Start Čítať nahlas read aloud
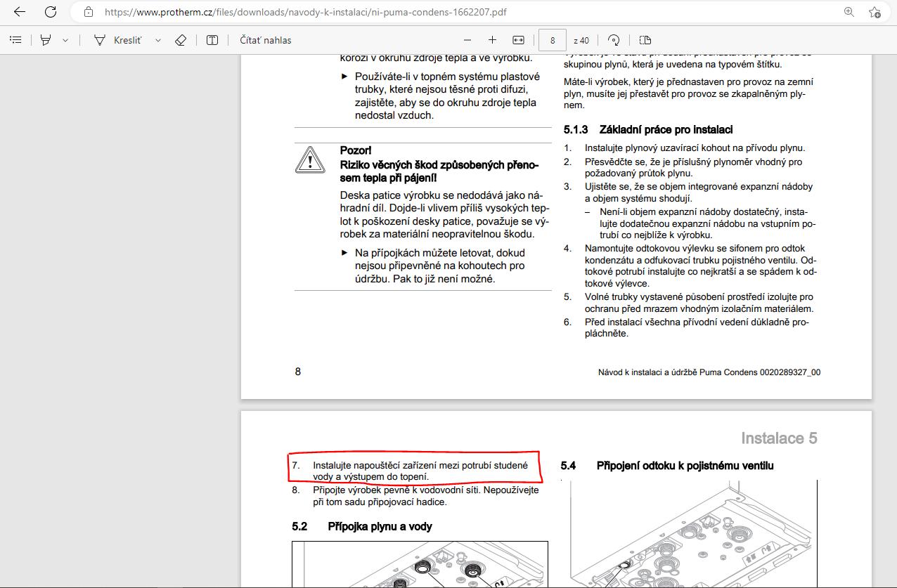This screenshot has width=897, height=588. [265, 40]
